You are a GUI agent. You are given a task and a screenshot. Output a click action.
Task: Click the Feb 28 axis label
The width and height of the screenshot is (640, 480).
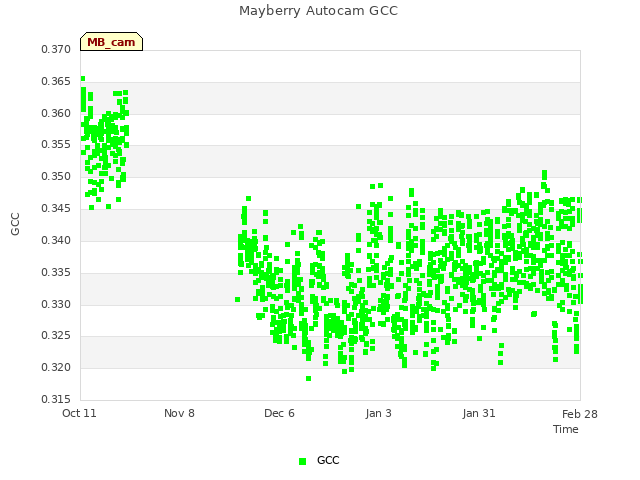pyautogui.click(x=580, y=414)
